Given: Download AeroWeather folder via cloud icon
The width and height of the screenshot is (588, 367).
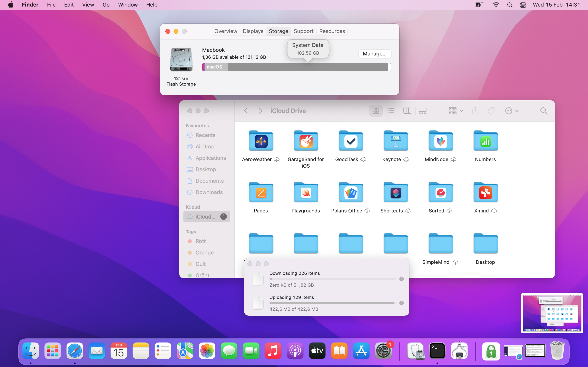Looking at the screenshot, I should 276,159.
